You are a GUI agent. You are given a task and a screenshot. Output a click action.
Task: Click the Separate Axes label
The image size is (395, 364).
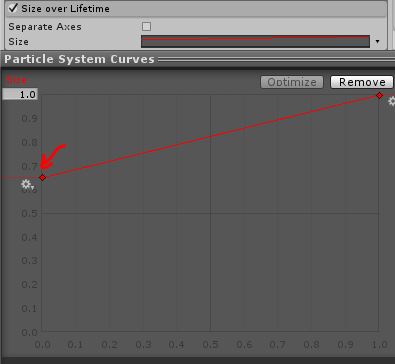(x=45, y=27)
